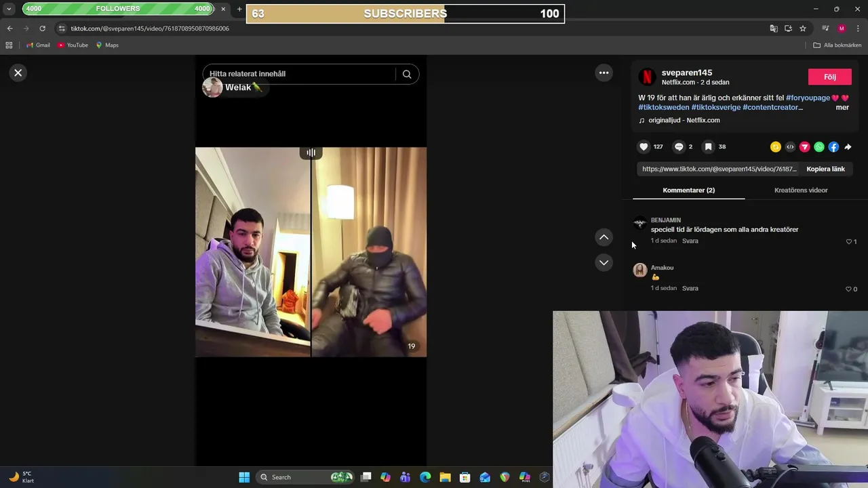The width and height of the screenshot is (868, 488).
Task: Open the weather widget showing 5°C Klart
Action: tap(20, 477)
